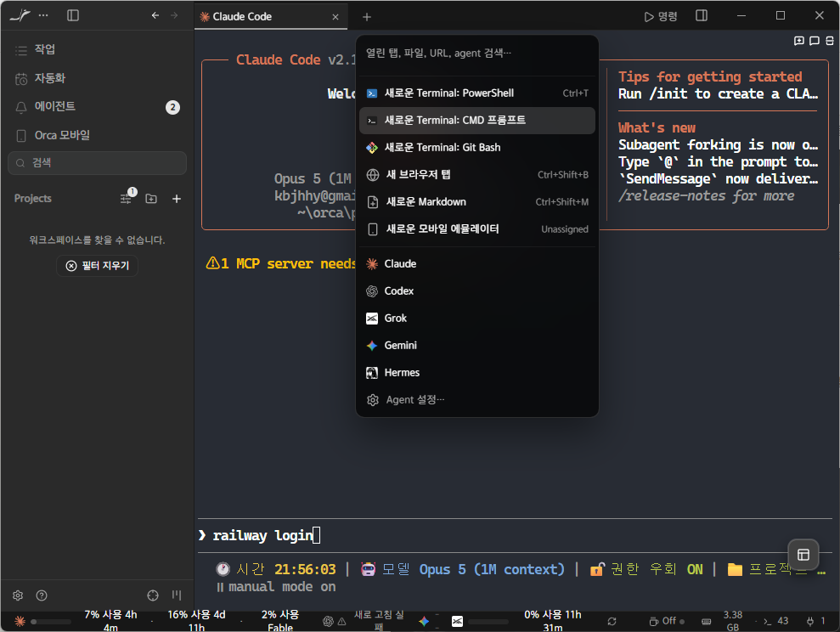This screenshot has height=632, width=840.
Task: Toggle the coffee cup Off indicator
Action: pos(667,621)
